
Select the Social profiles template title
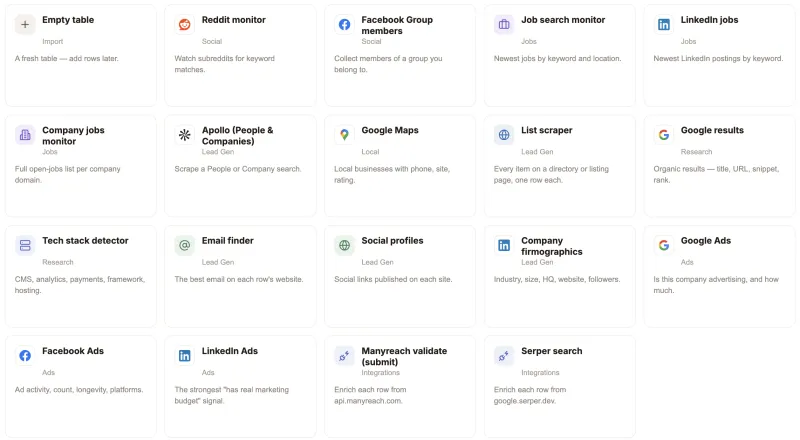[x=392, y=240]
